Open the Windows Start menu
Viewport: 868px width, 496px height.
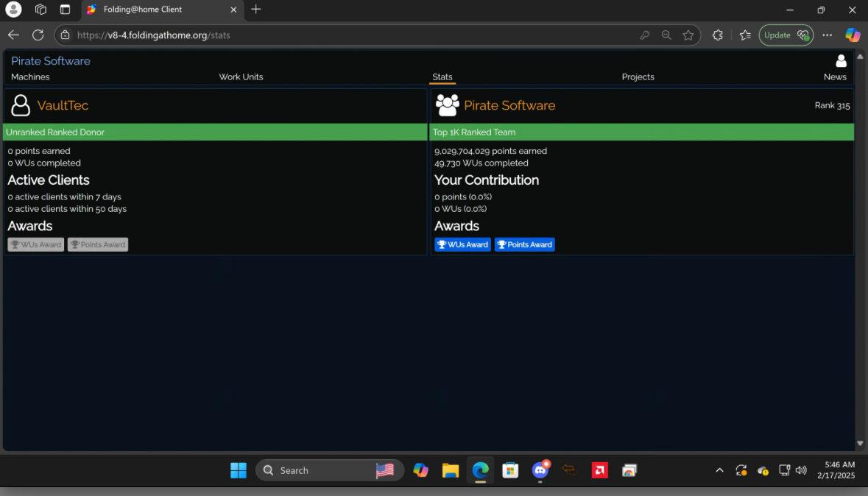coord(239,470)
